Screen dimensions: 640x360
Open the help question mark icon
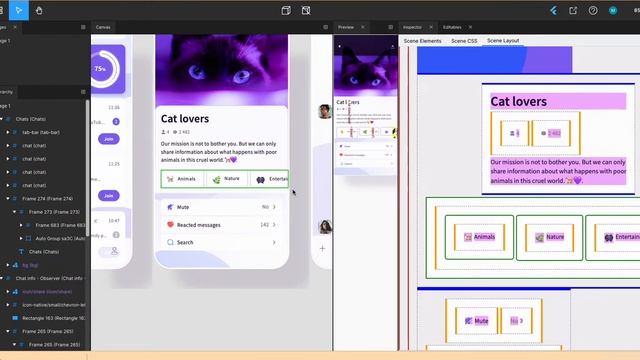pos(593,11)
